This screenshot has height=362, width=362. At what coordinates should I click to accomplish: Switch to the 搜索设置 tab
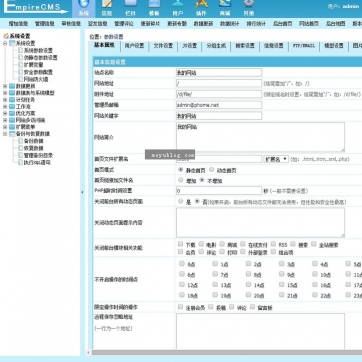click(245, 46)
